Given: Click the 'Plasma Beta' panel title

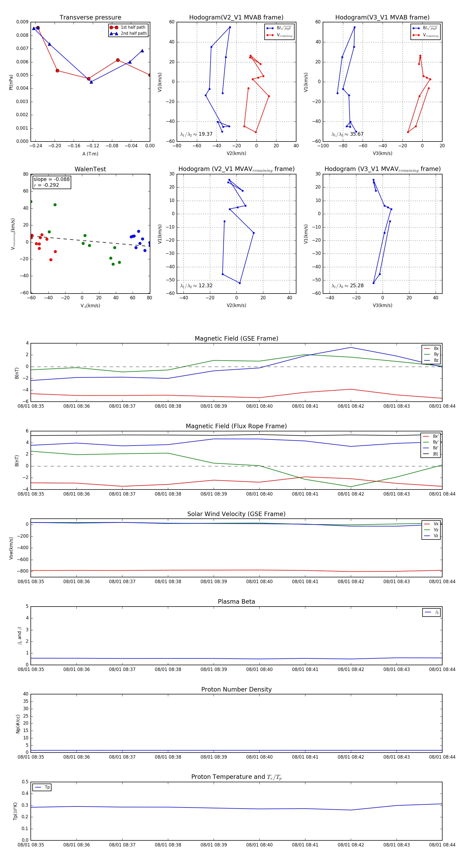Looking at the screenshot, I should click(236, 602).
